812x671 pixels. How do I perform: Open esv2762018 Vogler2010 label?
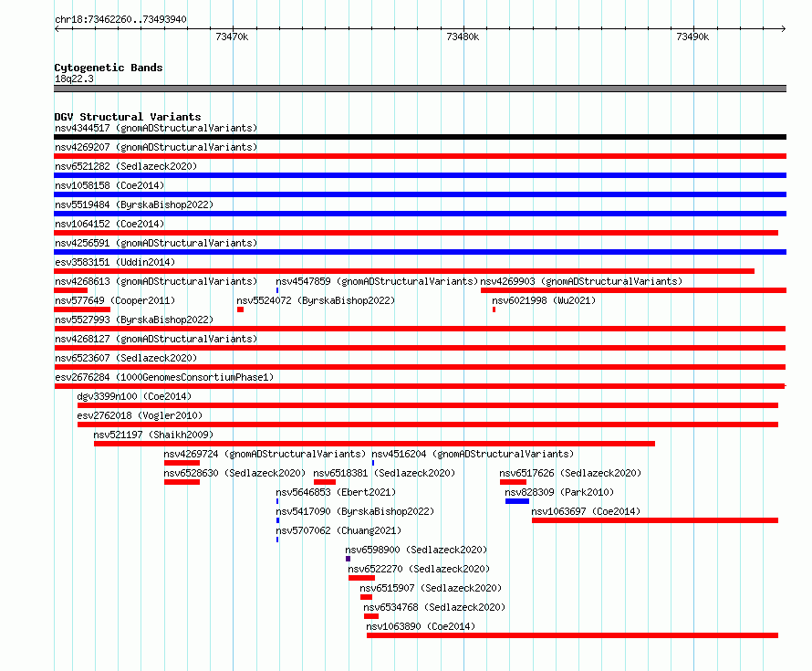tap(140, 415)
